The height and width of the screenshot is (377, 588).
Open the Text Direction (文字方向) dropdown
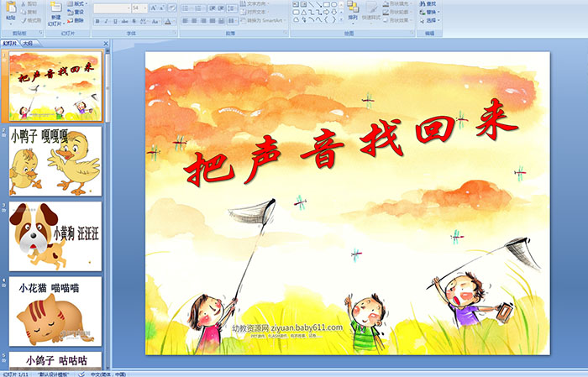pos(255,3)
